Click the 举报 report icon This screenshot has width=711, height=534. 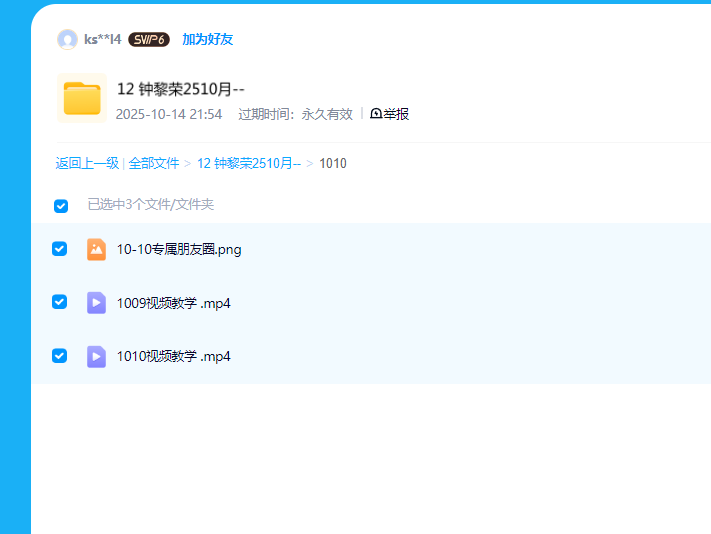point(376,114)
